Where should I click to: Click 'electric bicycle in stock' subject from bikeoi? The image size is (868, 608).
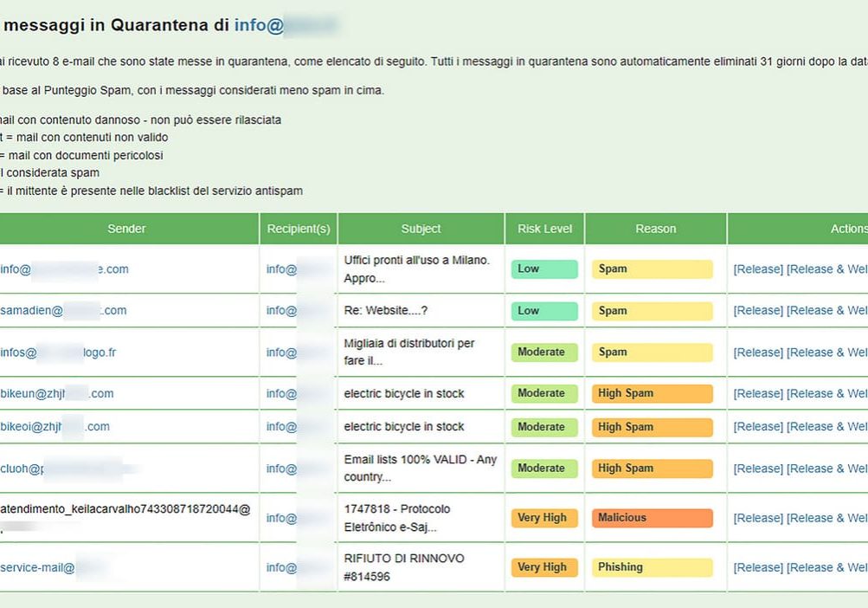404,427
